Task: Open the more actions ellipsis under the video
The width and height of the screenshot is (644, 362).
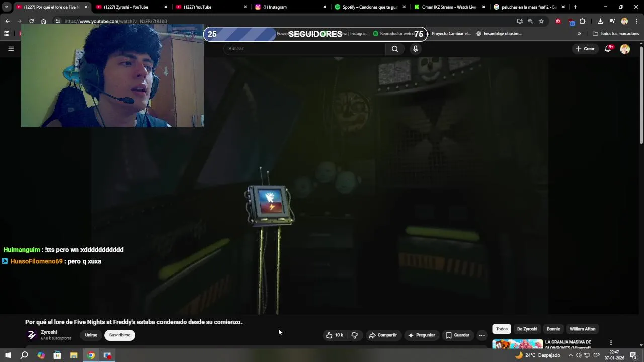Action: 481,335
